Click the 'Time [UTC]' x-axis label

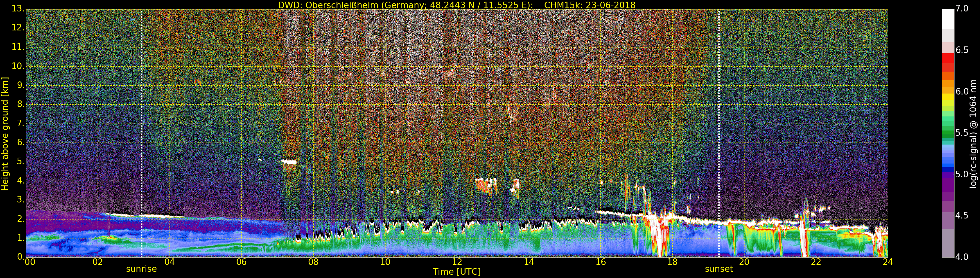click(457, 272)
